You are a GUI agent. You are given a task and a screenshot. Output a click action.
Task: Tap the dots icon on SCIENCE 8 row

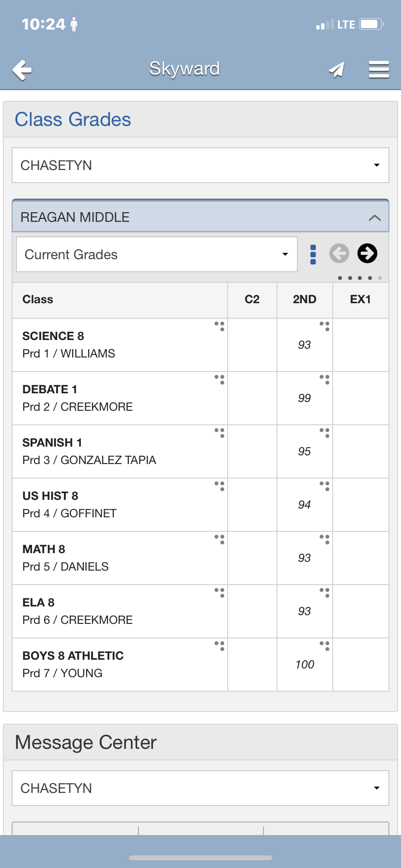coord(219,326)
